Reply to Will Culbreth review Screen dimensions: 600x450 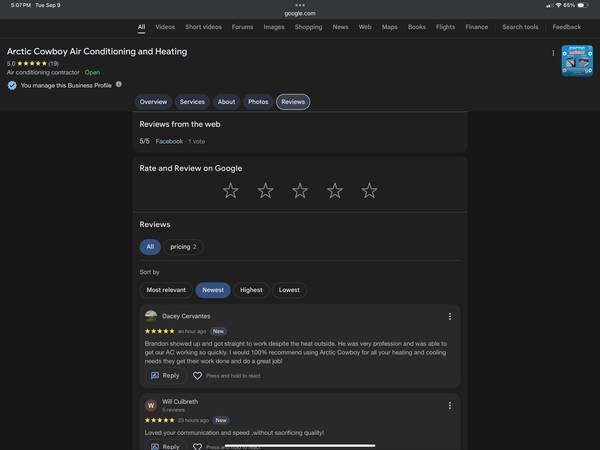[x=165, y=446]
